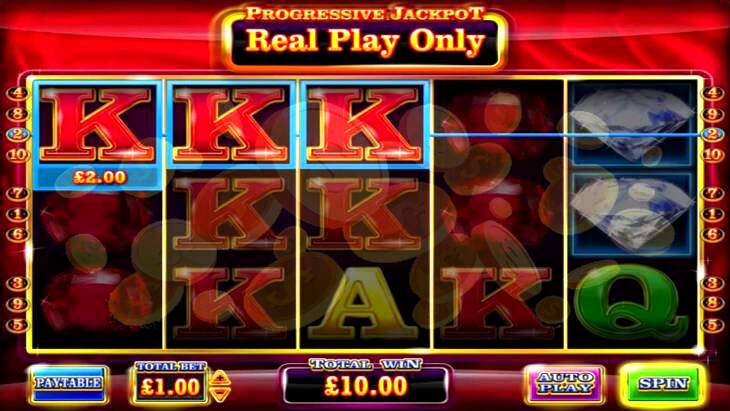Decrease total bet with down arrow
730x411 pixels.
tap(220, 395)
